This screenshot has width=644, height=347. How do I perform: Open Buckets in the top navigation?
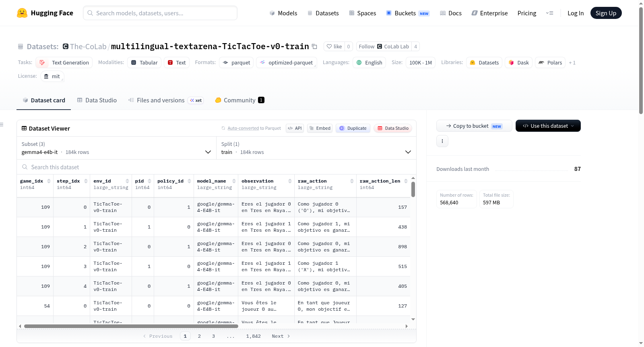coord(408,13)
